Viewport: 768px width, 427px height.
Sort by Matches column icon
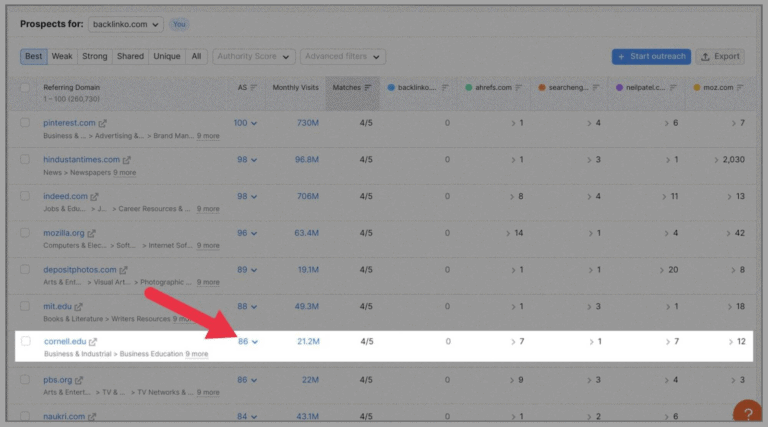368,88
